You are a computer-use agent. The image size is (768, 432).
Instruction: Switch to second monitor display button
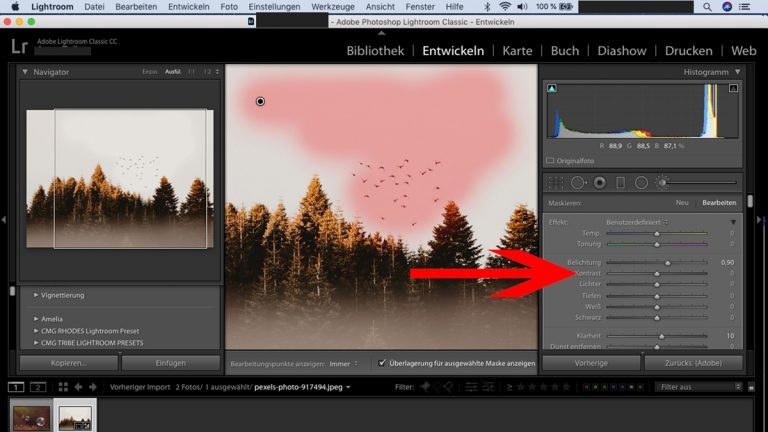coord(38,386)
